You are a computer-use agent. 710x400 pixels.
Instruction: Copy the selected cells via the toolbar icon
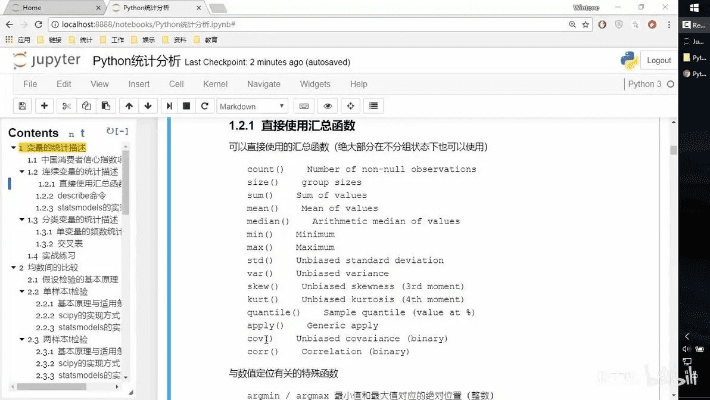point(86,106)
